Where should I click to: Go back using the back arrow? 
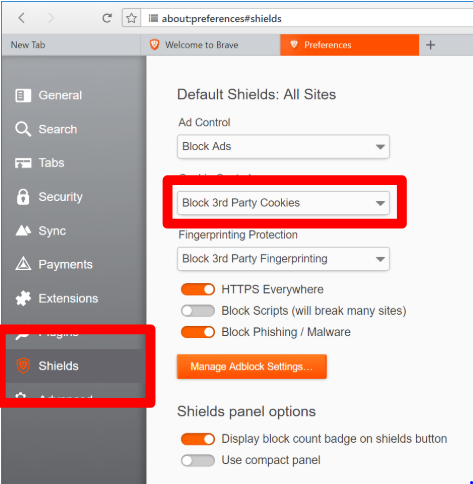point(22,18)
